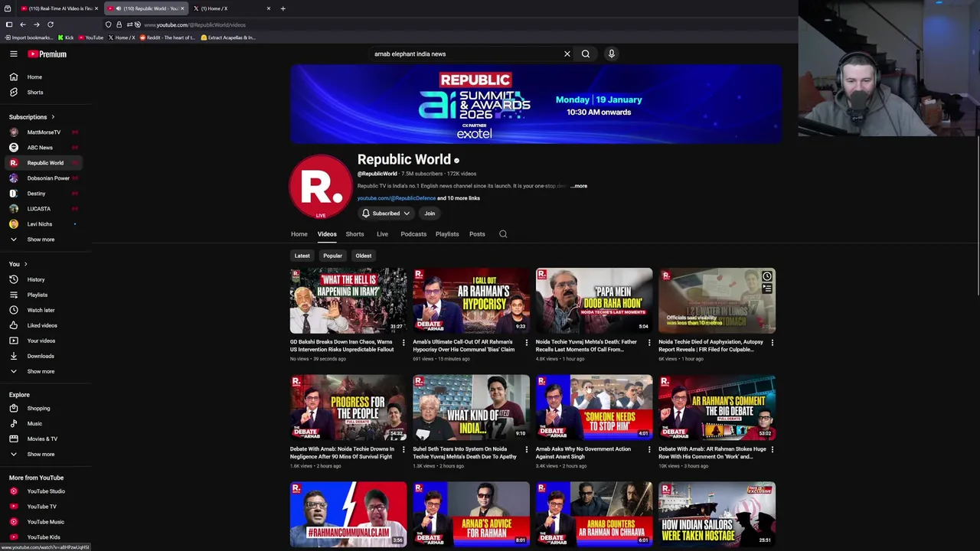Play 'What the hell is happening in Iran' thumbnail
This screenshot has height=551, width=980.
point(348,300)
